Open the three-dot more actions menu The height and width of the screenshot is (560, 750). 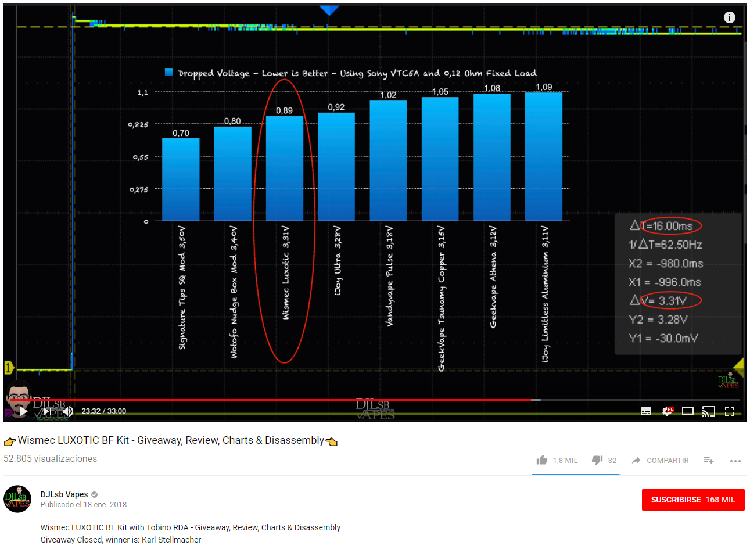735,461
